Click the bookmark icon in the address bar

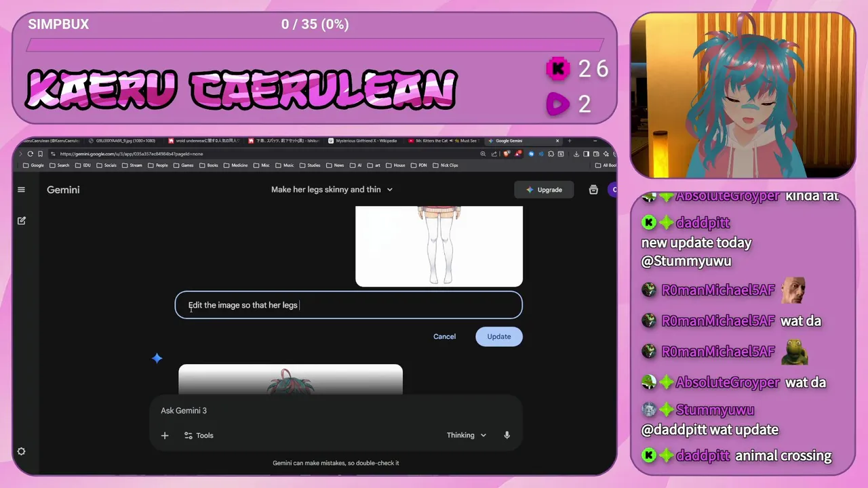click(41, 154)
